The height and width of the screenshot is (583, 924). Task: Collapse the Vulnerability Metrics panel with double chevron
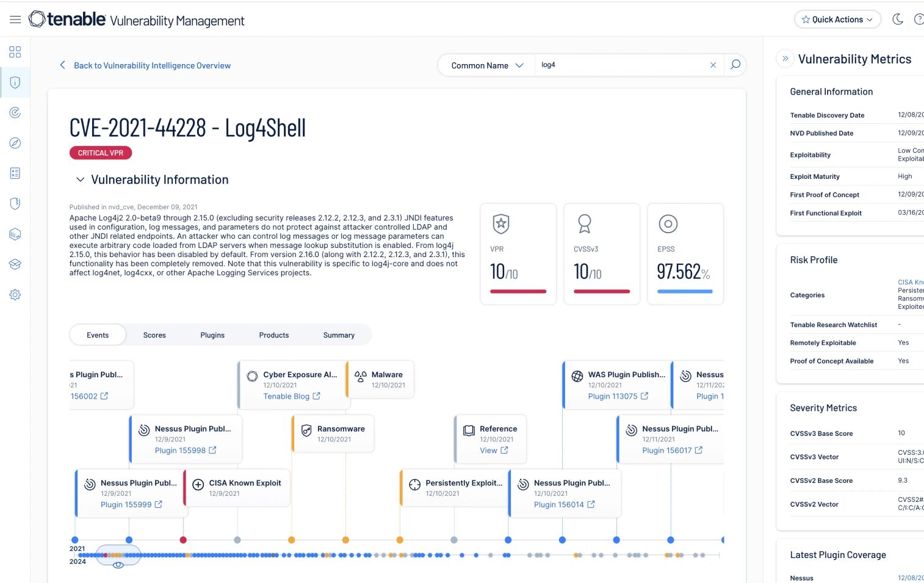tap(785, 59)
